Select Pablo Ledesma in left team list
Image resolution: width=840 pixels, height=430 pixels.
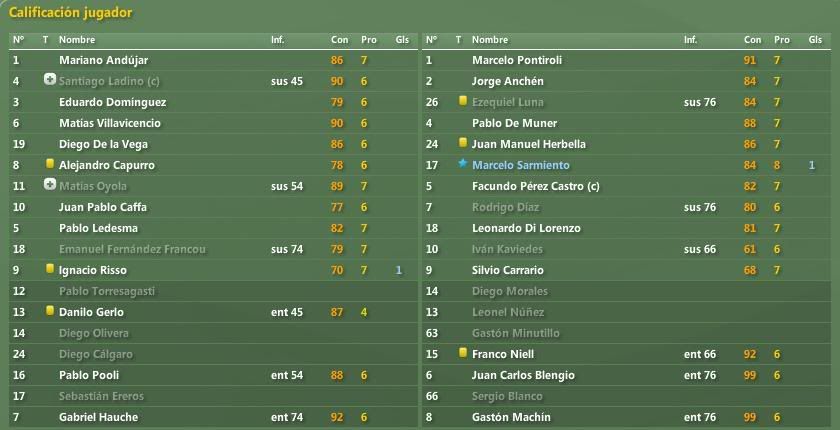[213, 228]
